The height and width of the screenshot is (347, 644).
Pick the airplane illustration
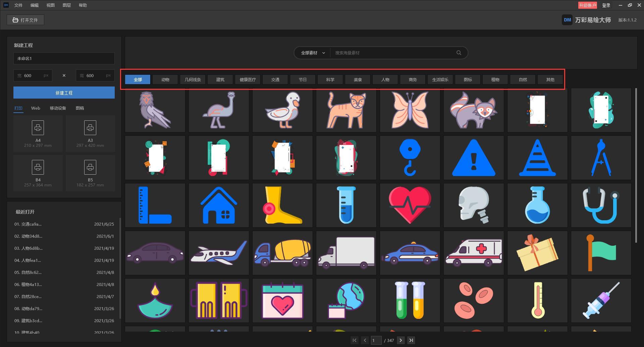click(x=219, y=253)
